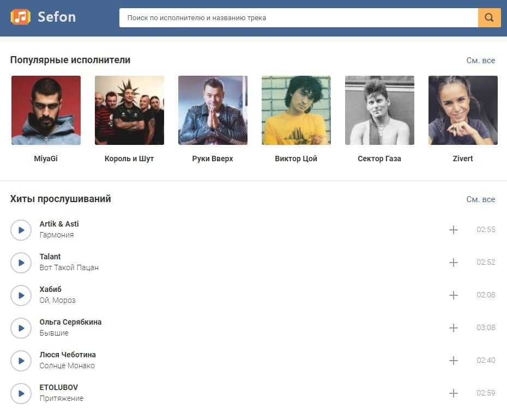Add Солнце Монако with the plus icon

point(453,361)
